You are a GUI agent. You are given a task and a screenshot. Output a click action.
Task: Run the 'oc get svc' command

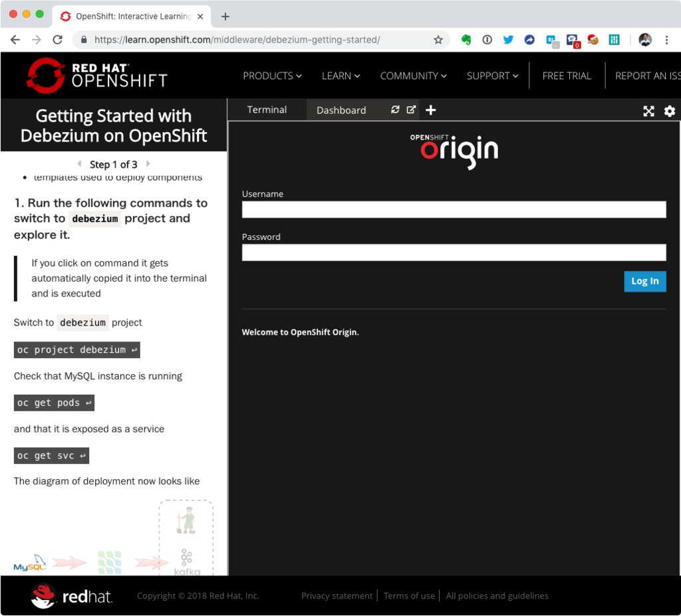point(51,456)
